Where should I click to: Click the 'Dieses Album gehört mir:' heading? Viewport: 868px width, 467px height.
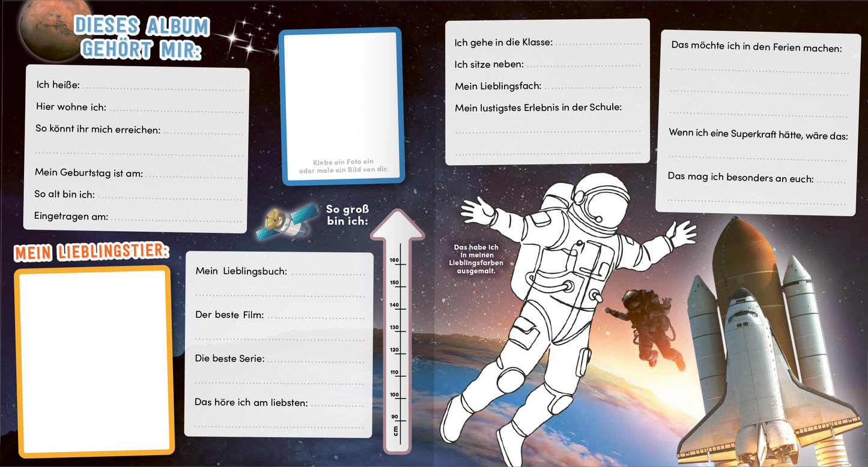click(x=142, y=37)
